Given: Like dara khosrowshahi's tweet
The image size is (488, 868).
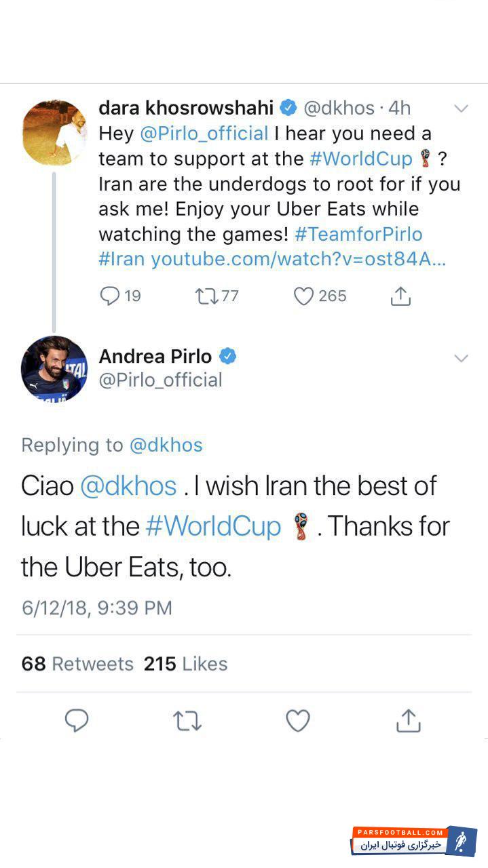Looking at the screenshot, I should pyautogui.click(x=303, y=296).
